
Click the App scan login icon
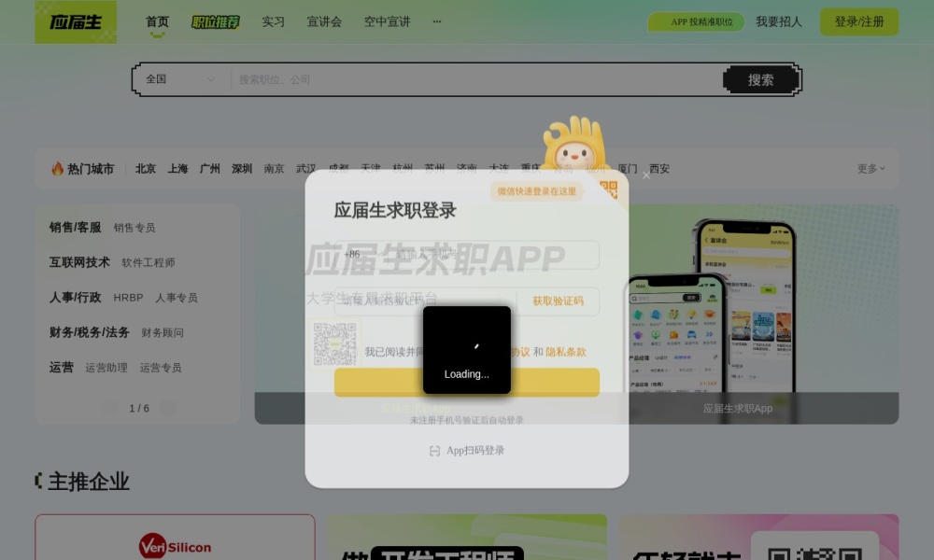(435, 451)
